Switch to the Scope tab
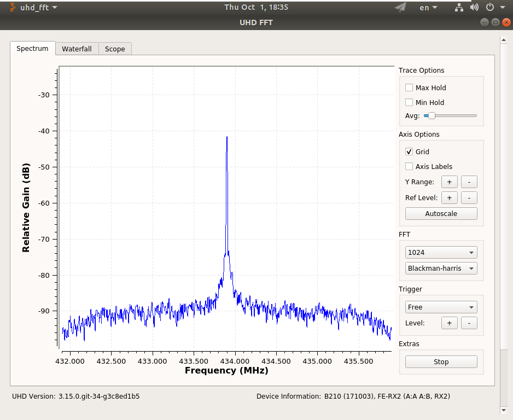 click(x=115, y=49)
